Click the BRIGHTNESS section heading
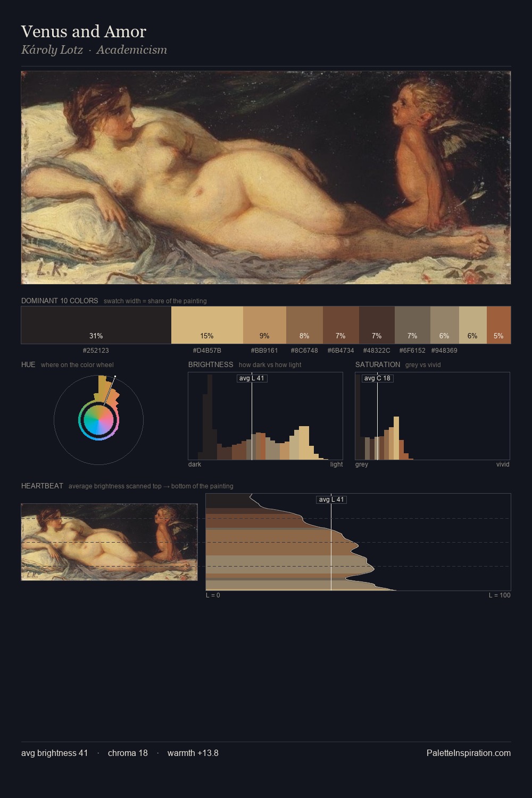The width and height of the screenshot is (532, 798). point(211,364)
